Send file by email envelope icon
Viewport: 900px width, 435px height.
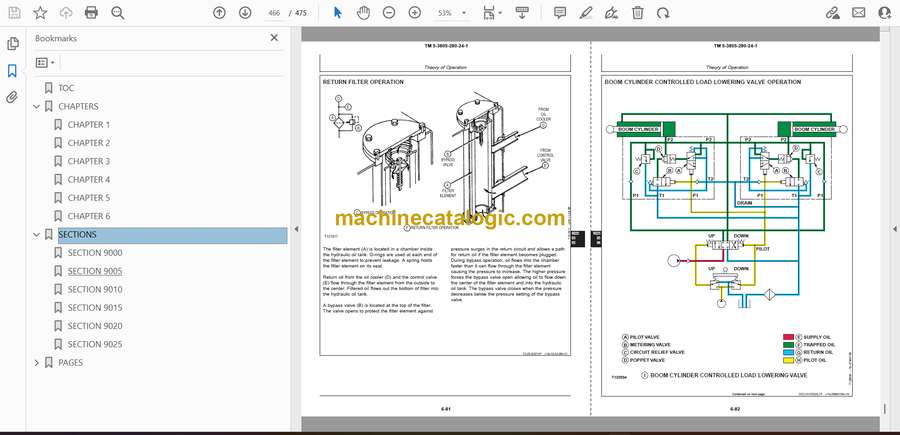[x=857, y=13]
